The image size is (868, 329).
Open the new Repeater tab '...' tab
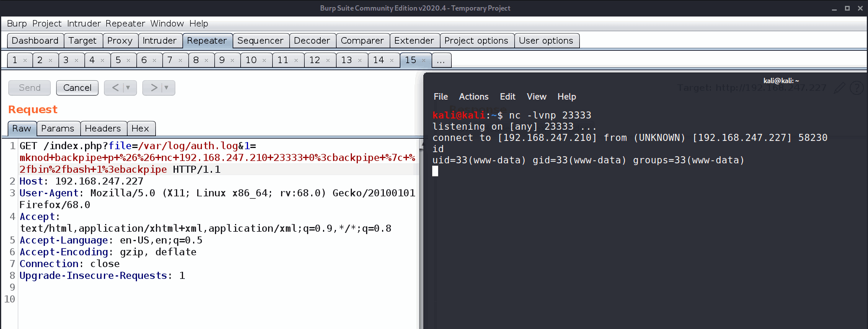(441, 60)
